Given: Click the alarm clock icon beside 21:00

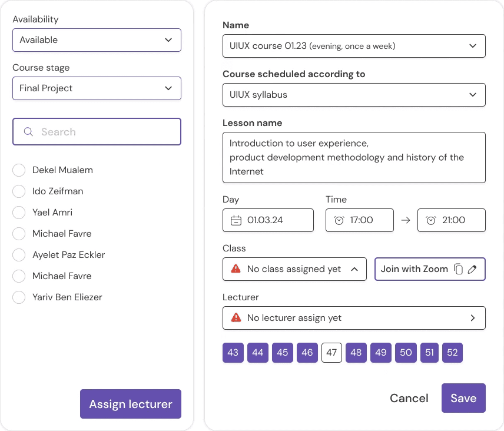Looking at the screenshot, I should pos(431,220).
